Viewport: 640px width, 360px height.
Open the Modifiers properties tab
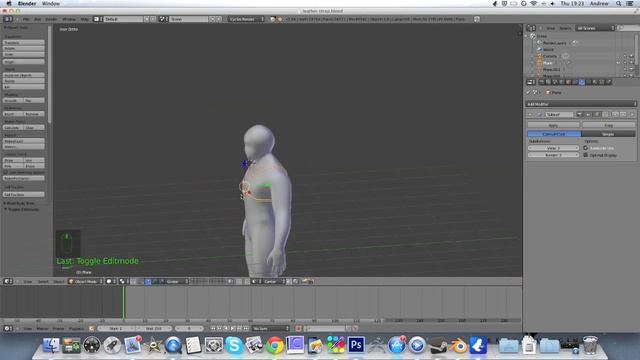pyautogui.click(x=582, y=82)
